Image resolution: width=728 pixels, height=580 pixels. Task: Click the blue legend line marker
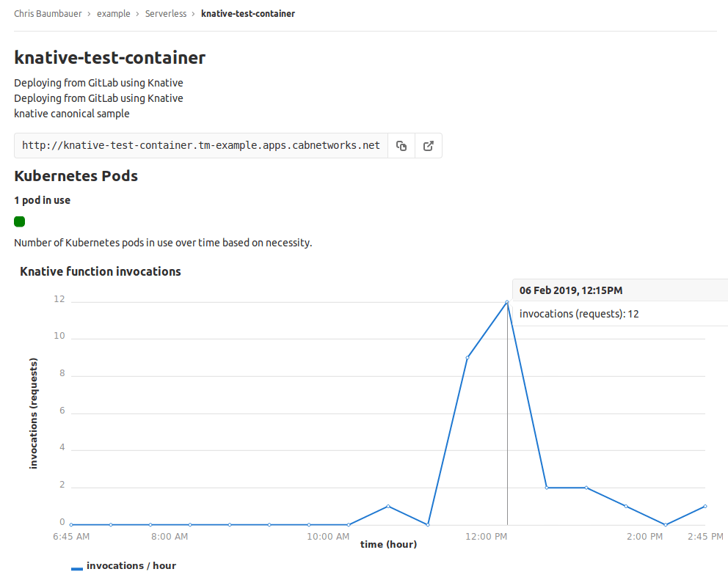pyautogui.click(x=77, y=568)
